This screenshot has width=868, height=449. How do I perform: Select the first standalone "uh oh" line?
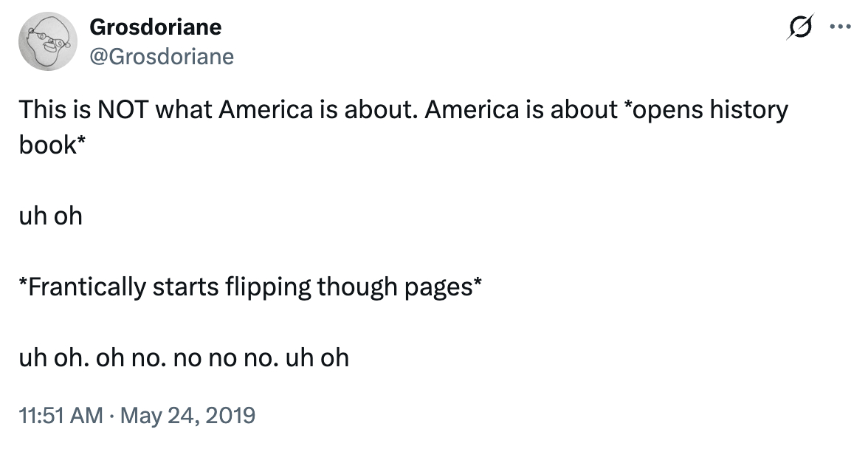point(50,216)
